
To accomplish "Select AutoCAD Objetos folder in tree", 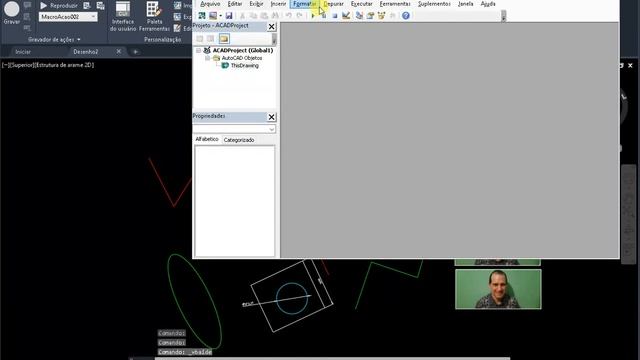I will click(242, 58).
